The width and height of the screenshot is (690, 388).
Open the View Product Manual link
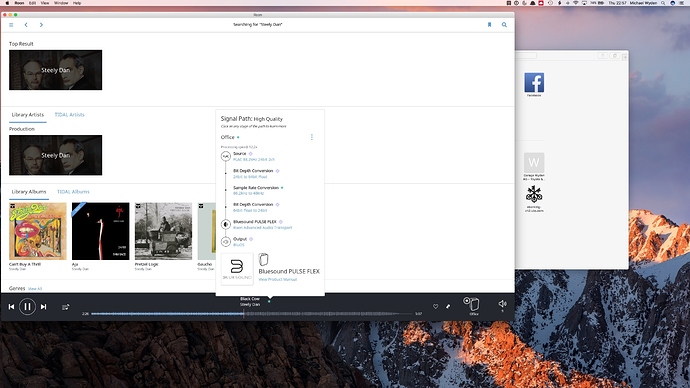[278, 279]
